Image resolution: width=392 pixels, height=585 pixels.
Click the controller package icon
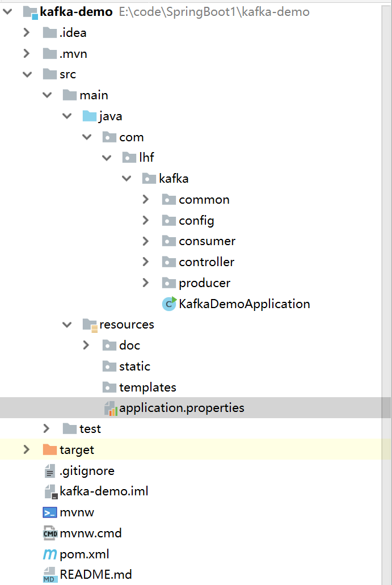click(169, 262)
